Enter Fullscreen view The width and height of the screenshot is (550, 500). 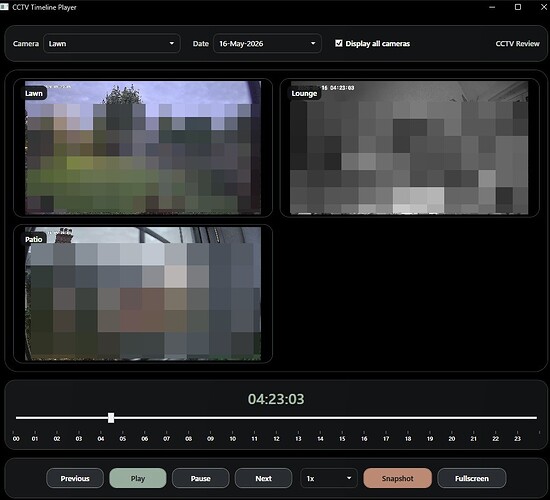click(x=472, y=478)
